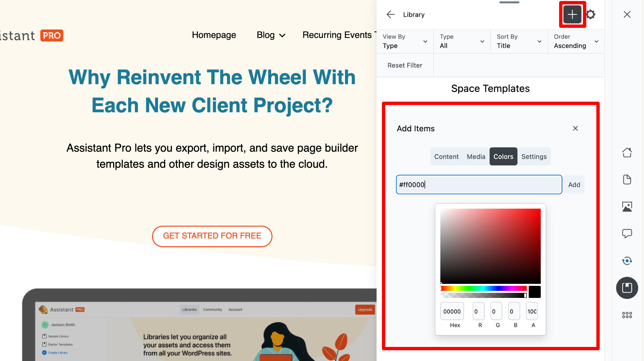Open the more apps grid icon
This screenshot has height=361, width=644.
coord(627,315)
